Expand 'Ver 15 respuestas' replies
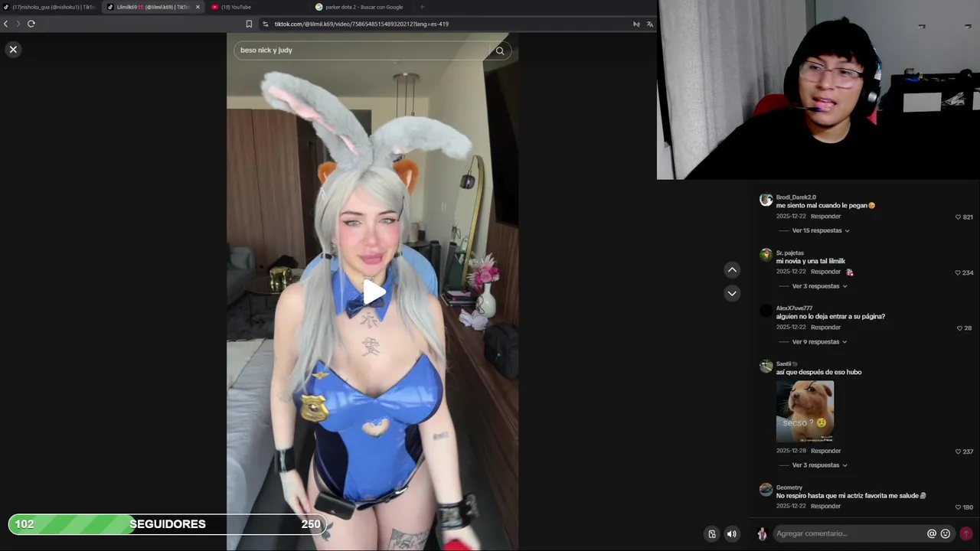 pyautogui.click(x=821, y=230)
